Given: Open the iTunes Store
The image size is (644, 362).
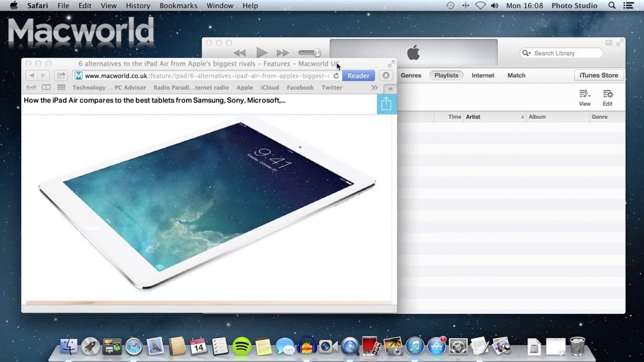Looking at the screenshot, I should coord(599,75).
